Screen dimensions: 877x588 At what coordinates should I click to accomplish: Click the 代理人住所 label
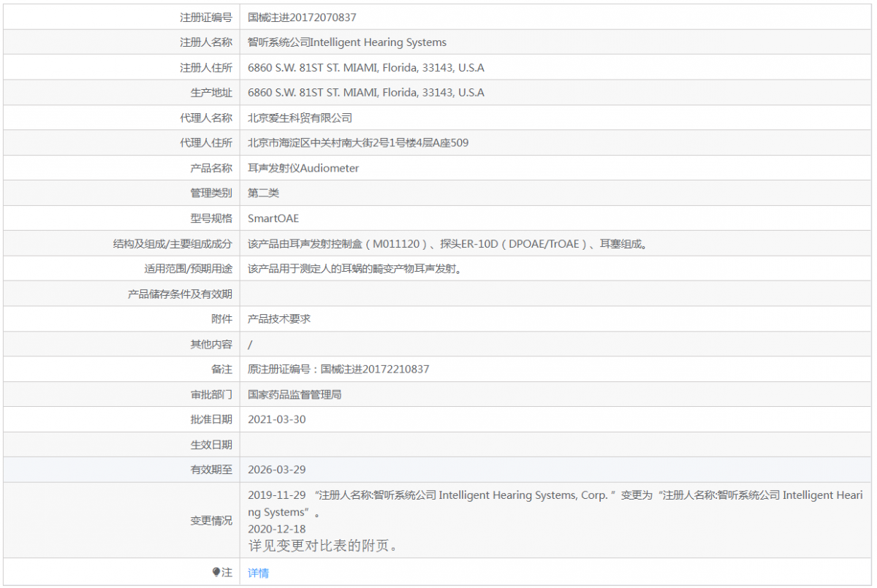pos(206,143)
